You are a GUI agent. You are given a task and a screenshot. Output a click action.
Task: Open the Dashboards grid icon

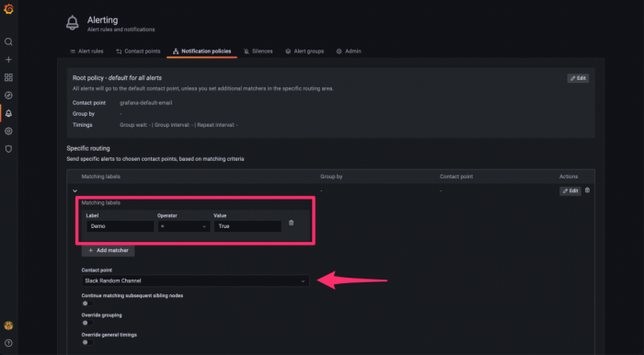coord(8,77)
